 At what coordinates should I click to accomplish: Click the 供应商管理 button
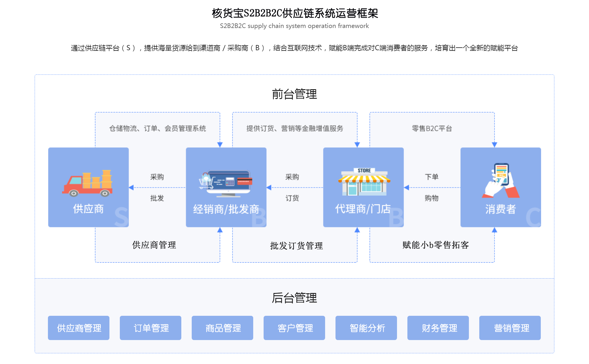[x=79, y=328]
